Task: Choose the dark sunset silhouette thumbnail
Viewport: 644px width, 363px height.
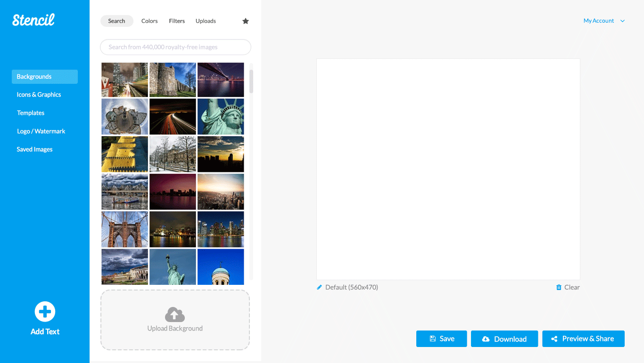Action: (x=221, y=154)
